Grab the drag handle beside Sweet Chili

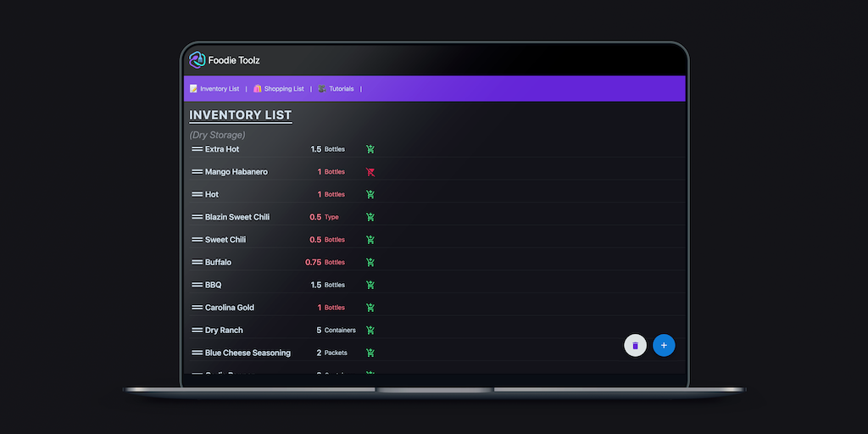[x=197, y=240]
